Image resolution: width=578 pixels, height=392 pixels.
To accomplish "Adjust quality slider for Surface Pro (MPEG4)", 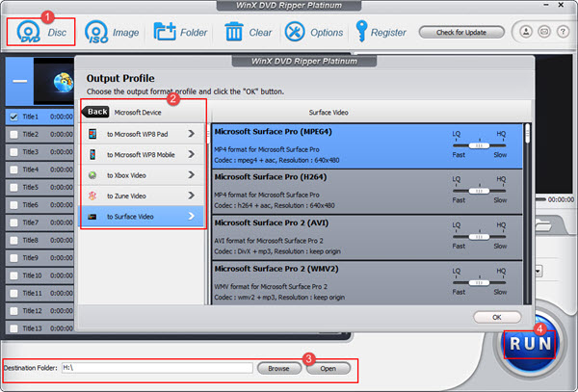I will pos(479,145).
